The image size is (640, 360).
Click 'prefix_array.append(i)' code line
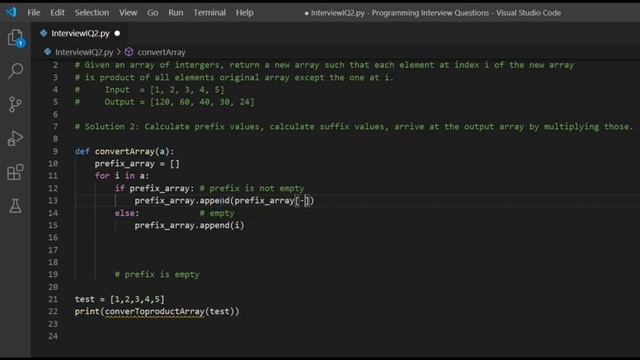point(189,225)
